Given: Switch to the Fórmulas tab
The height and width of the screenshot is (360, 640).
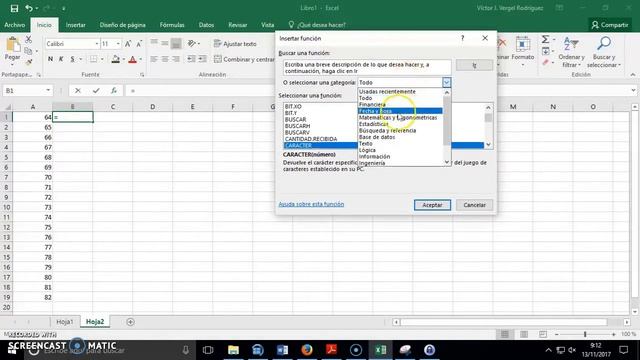Looking at the screenshot, I should [172, 25].
